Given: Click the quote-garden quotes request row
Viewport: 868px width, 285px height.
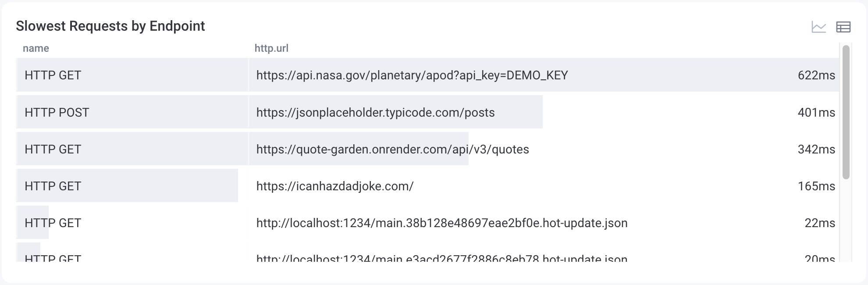Looking at the screenshot, I should click(x=395, y=149).
